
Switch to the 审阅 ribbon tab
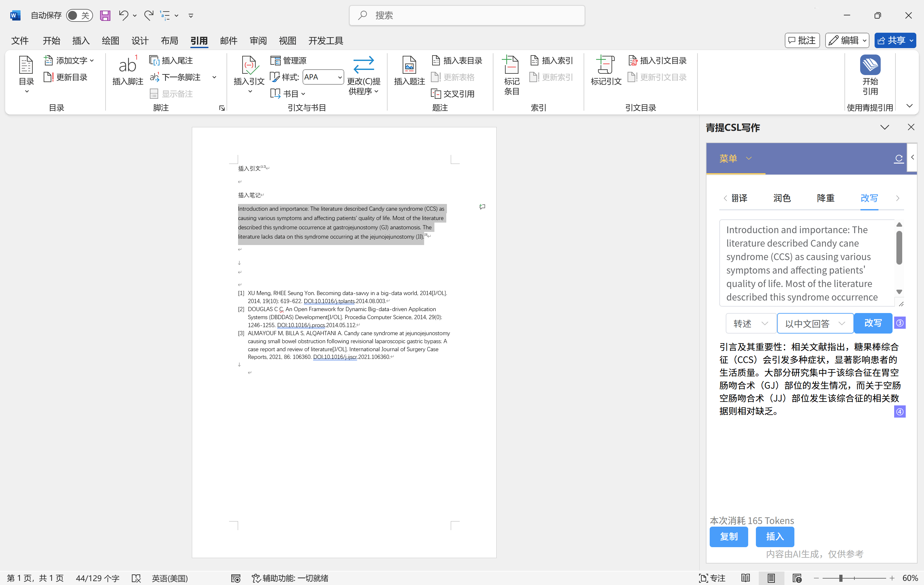[x=258, y=41]
